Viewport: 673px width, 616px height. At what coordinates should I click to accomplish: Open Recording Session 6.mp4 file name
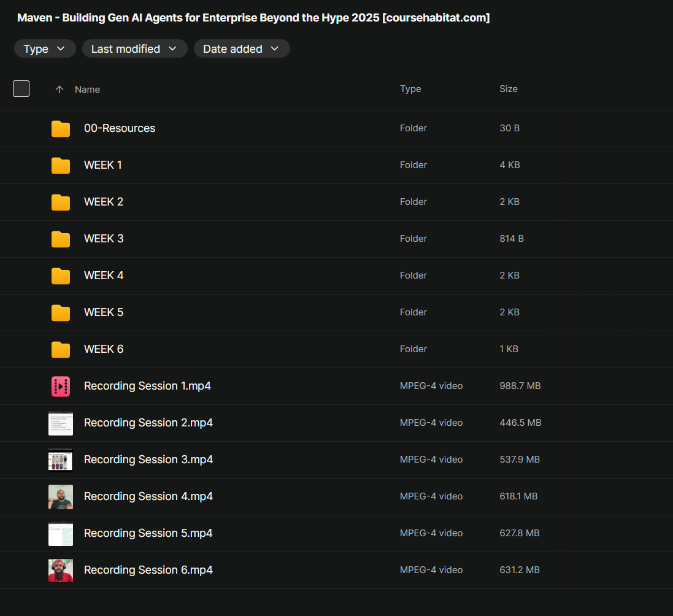click(148, 570)
